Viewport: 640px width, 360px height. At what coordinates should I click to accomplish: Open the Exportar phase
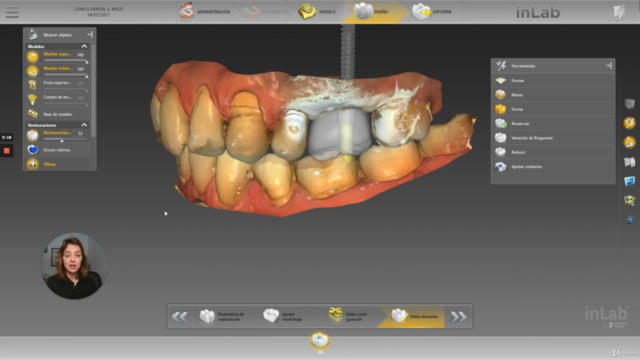(x=432, y=11)
